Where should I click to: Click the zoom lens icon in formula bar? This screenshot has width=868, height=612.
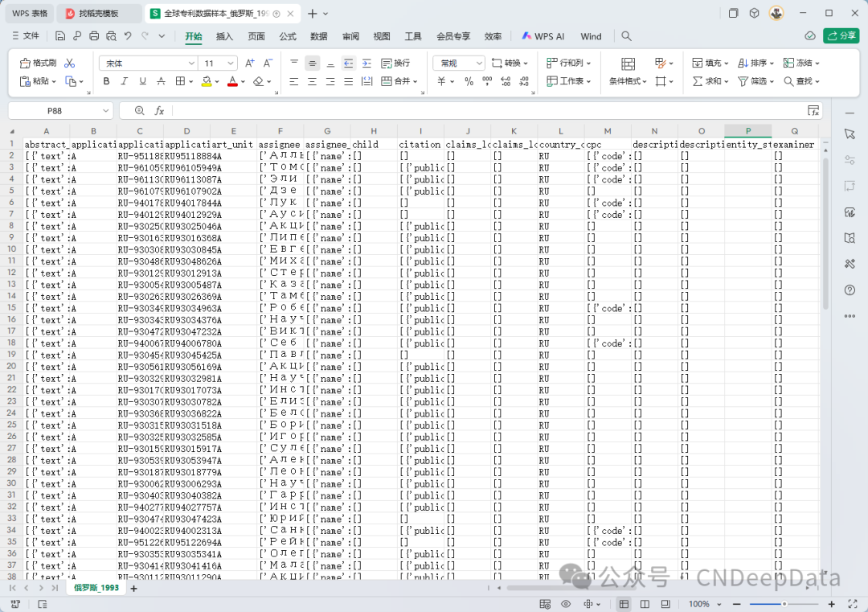(x=140, y=111)
